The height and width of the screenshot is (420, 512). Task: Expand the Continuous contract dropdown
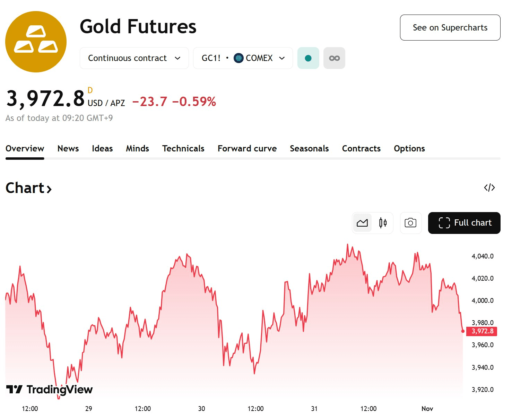point(134,58)
